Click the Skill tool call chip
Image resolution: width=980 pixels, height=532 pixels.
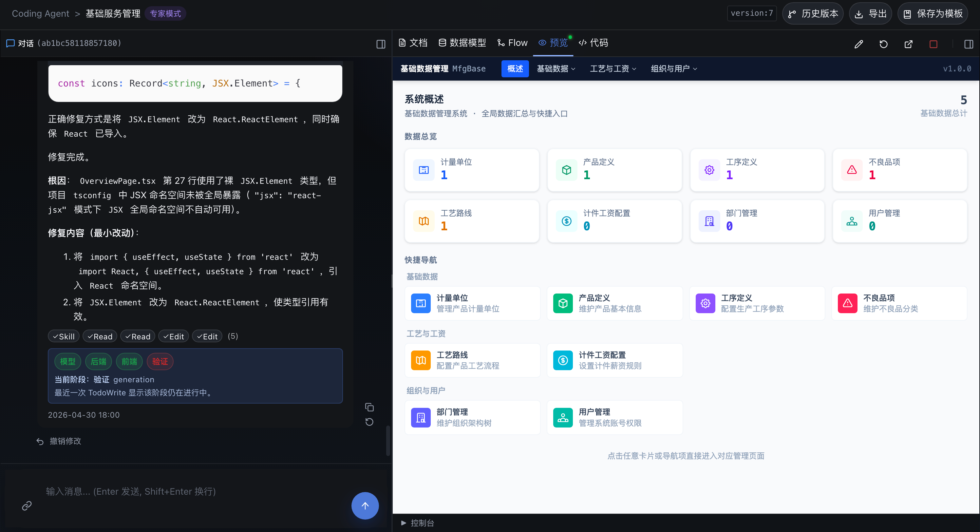click(64, 336)
